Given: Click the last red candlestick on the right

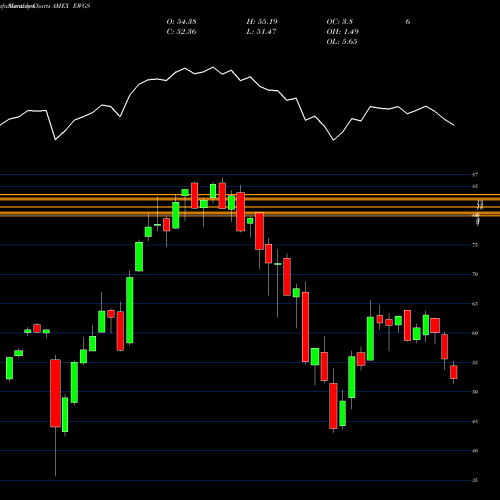Looking at the screenshot, I should 454,372.
